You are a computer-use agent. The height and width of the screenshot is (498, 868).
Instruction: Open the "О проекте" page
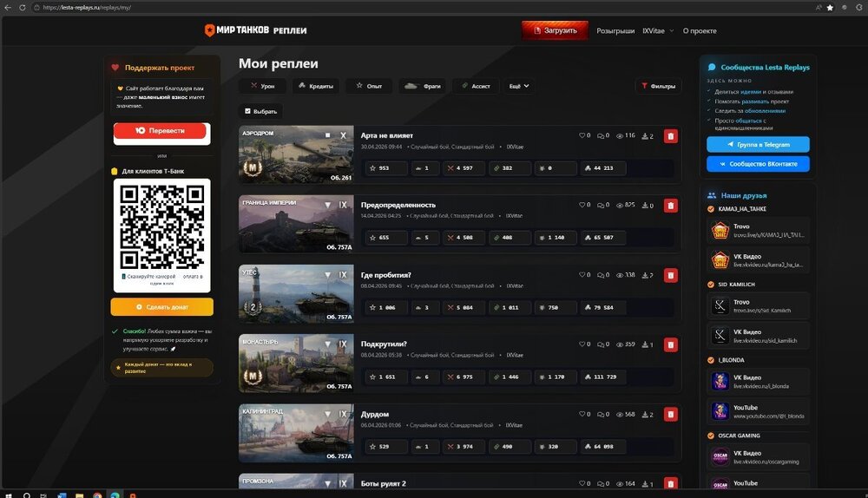(700, 31)
